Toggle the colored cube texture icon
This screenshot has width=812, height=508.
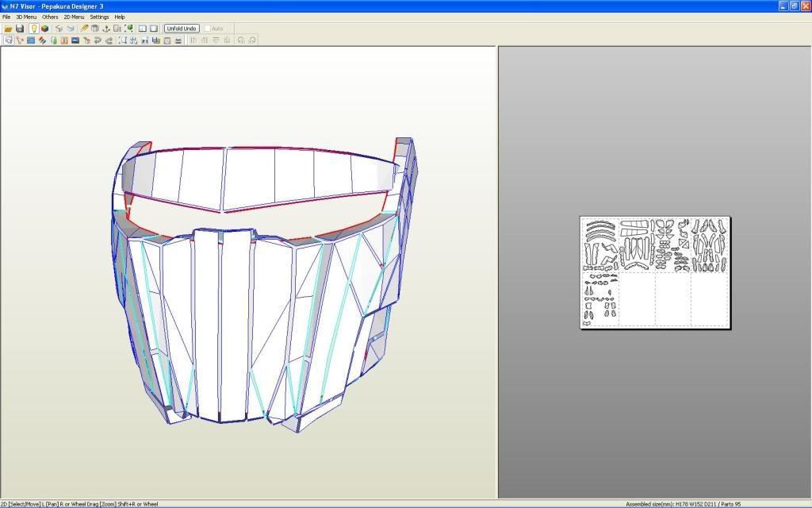pos(44,29)
